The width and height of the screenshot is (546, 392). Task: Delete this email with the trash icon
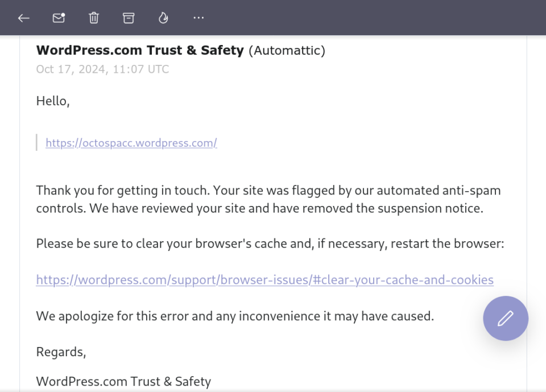94,18
